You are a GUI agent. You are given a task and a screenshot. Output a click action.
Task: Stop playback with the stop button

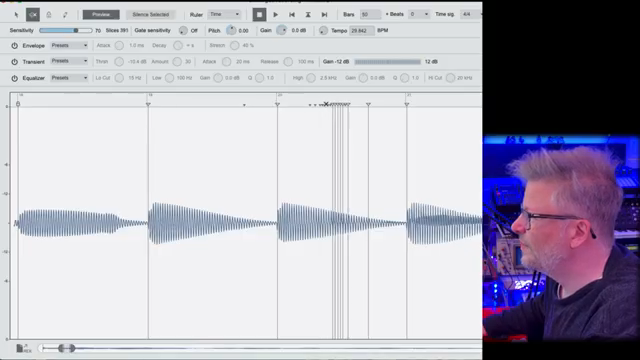(x=259, y=15)
